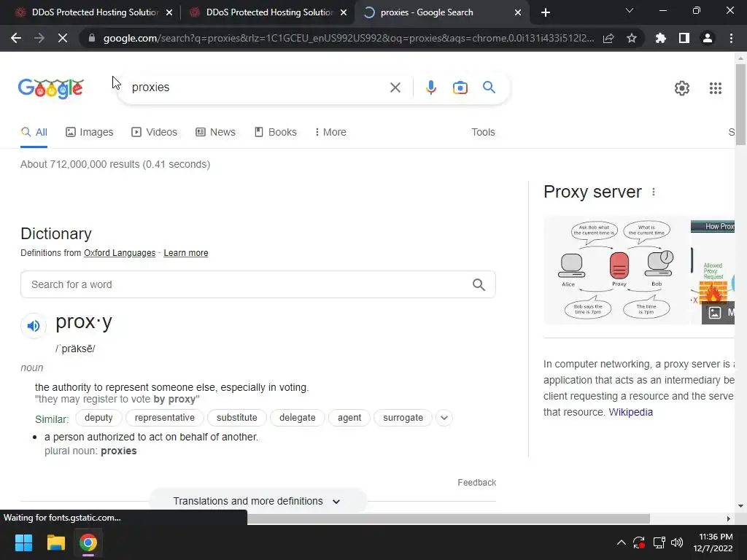This screenshot has height=560, width=747.
Task: Open Google search settings gear
Action: pos(682,88)
